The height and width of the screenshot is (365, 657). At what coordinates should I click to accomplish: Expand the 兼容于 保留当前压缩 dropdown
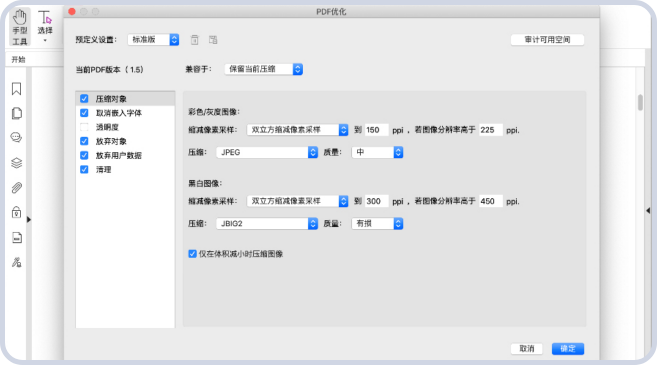click(264, 69)
